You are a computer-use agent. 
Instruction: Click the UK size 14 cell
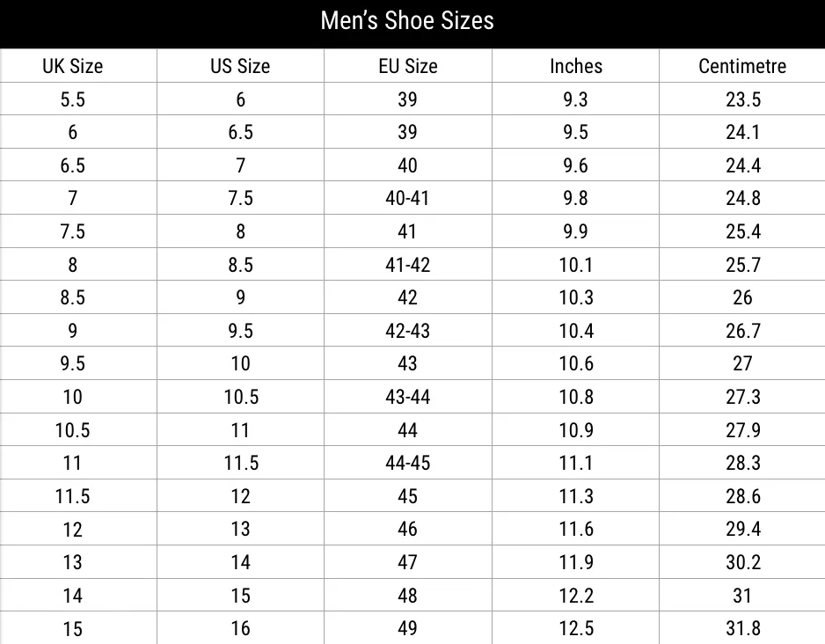[x=73, y=596]
